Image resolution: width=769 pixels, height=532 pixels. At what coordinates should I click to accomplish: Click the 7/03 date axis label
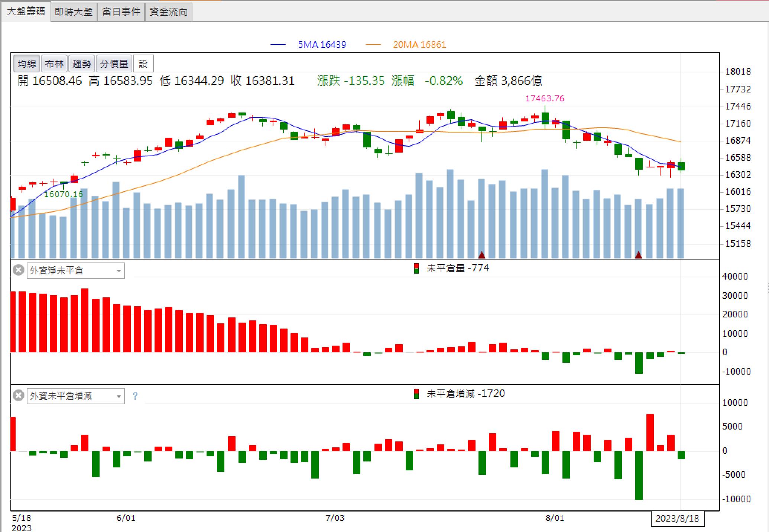pos(335,518)
